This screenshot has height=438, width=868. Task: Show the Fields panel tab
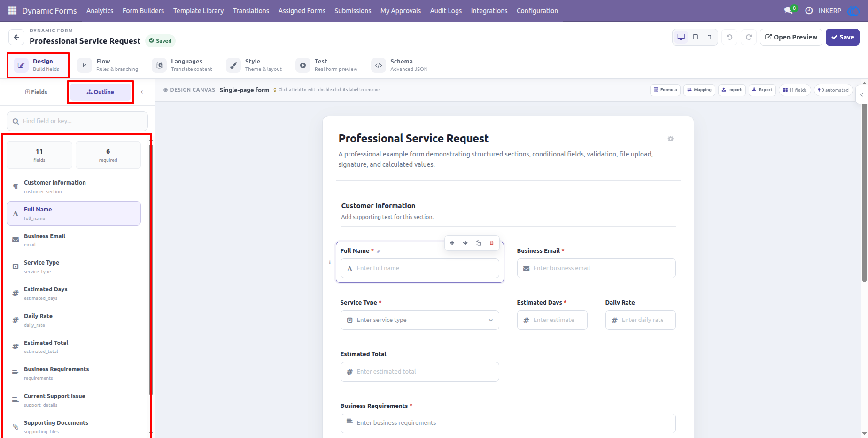click(x=36, y=92)
